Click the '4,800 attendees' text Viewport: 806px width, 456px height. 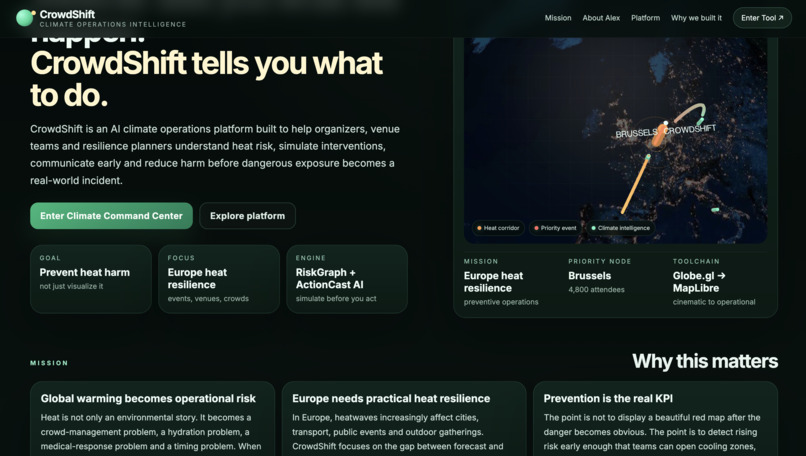(x=596, y=290)
